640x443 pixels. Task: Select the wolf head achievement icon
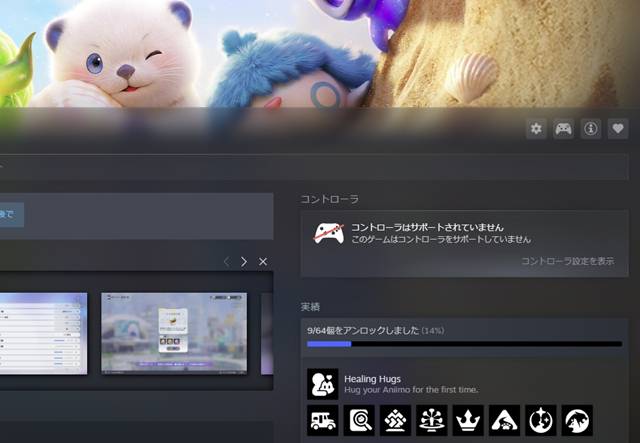tap(577, 420)
